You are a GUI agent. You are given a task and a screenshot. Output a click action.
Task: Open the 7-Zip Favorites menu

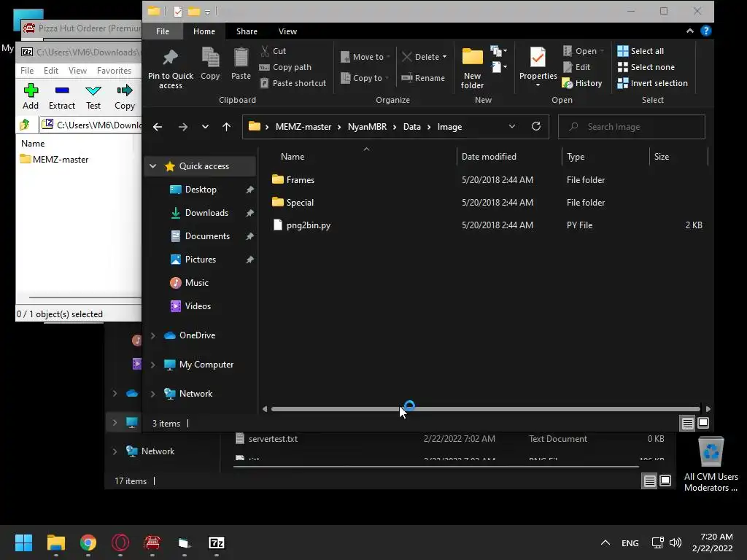coord(114,71)
